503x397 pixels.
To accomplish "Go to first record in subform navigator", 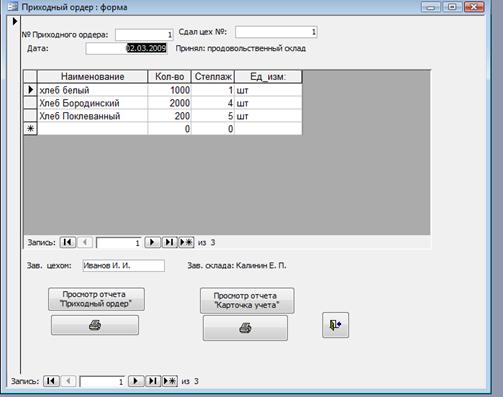I will pos(68,242).
